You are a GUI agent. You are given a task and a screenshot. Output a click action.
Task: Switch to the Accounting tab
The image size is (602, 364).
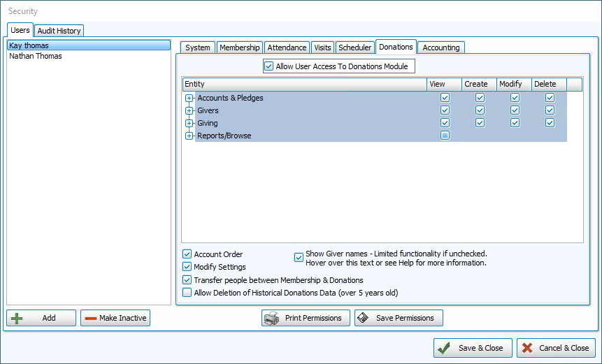pos(441,48)
